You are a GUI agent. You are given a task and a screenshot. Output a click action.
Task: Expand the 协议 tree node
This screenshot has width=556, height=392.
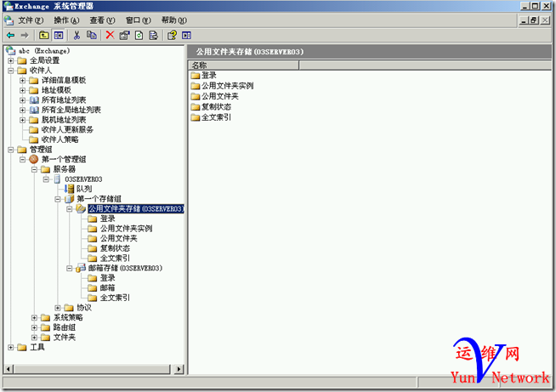click(58, 308)
